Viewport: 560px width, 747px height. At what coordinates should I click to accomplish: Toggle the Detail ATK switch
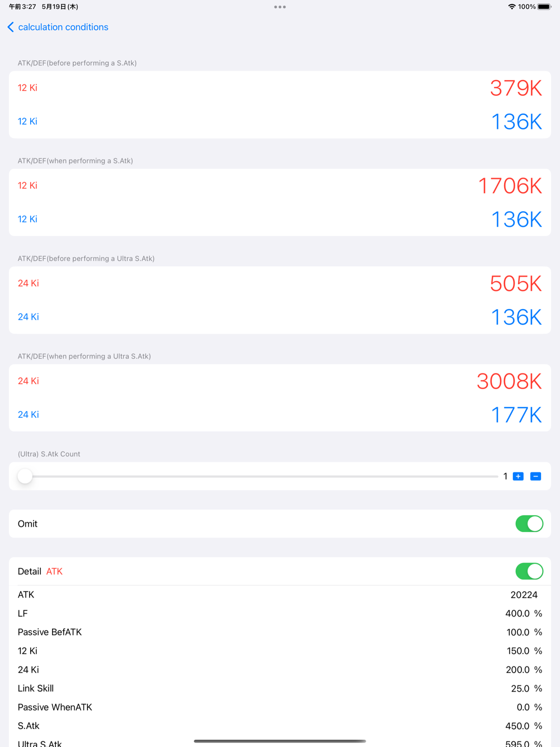pos(529,571)
